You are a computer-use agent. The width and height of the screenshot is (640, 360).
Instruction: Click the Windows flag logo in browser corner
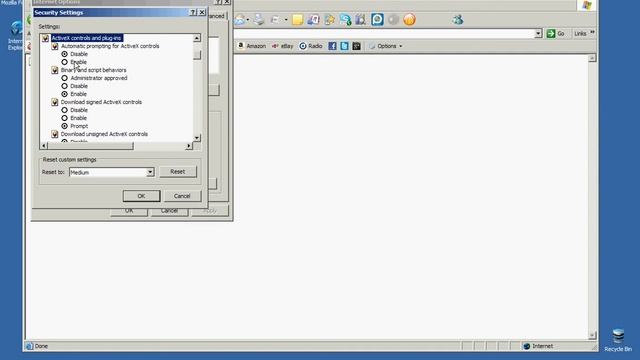[x=587, y=5]
